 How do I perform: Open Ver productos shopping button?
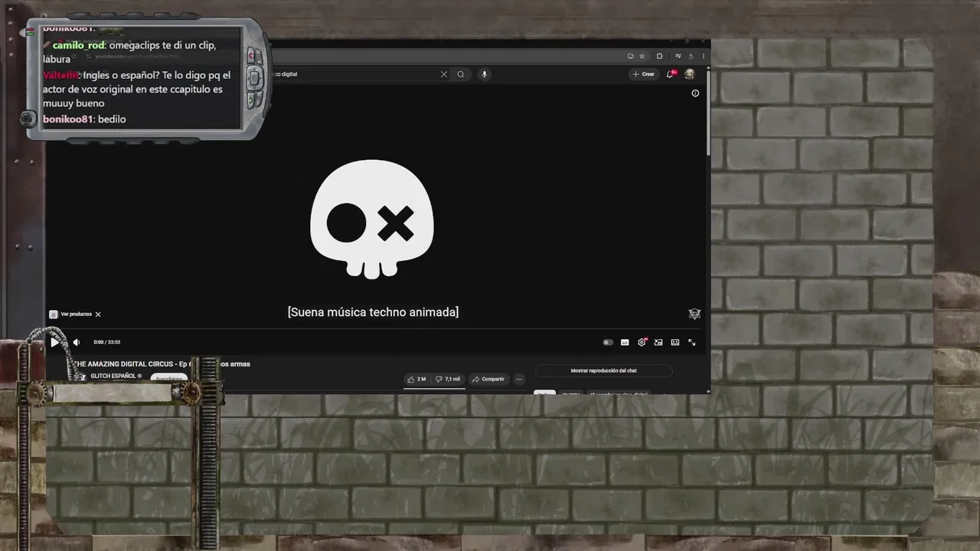(70, 315)
